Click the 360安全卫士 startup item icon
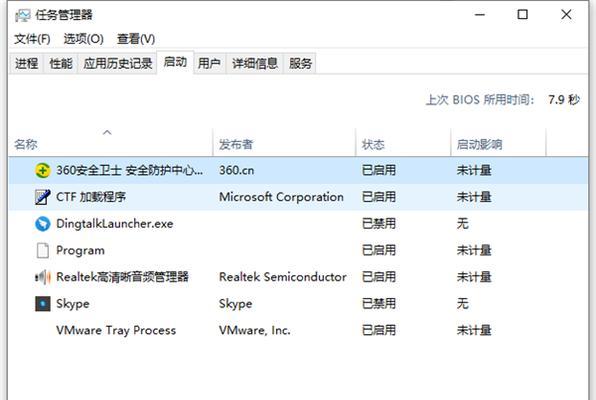 pos(43,170)
